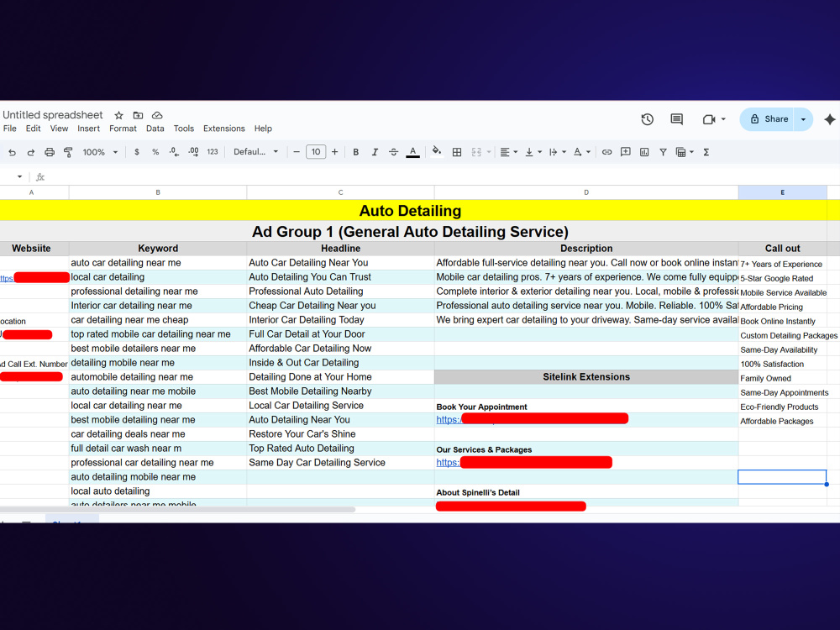Select 'Eco-Friendly Products' callout cell

tap(782, 407)
